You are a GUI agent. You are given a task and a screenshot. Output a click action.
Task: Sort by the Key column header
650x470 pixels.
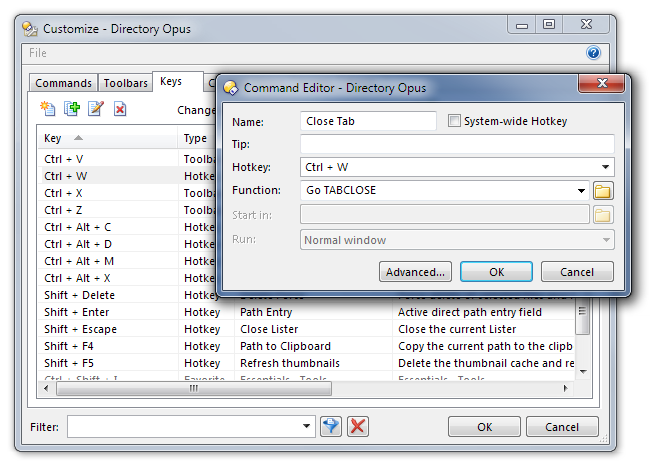coord(107,138)
